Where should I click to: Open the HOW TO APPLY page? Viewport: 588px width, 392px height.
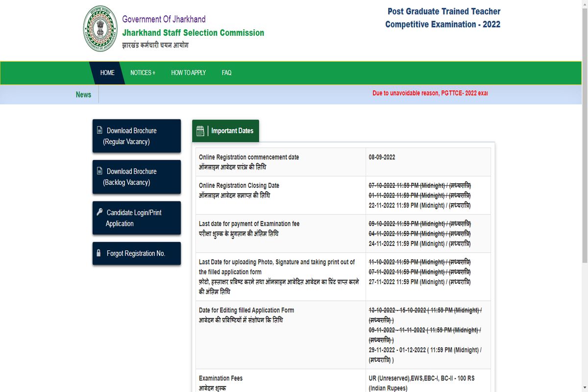[188, 73]
